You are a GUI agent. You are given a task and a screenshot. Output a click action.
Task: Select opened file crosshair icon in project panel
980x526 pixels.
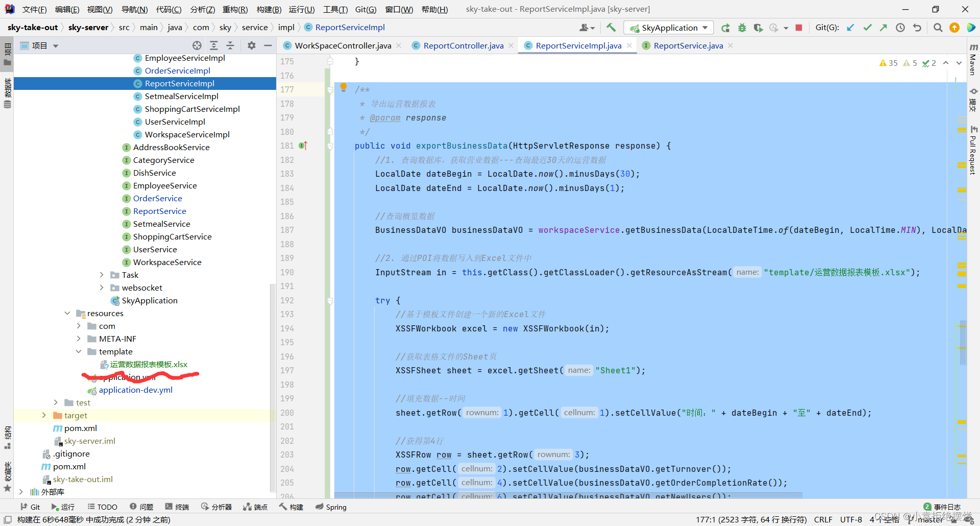click(x=197, y=45)
